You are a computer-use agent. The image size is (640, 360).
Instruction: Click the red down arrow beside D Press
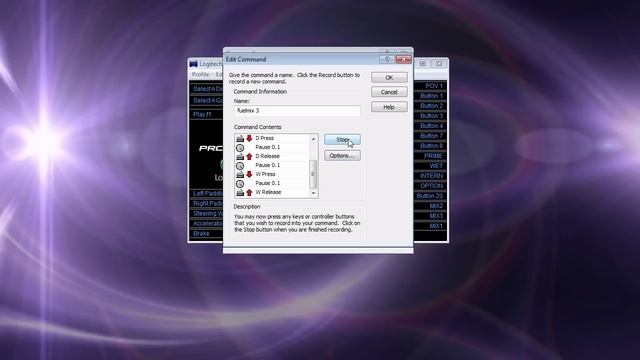(249, 138)
